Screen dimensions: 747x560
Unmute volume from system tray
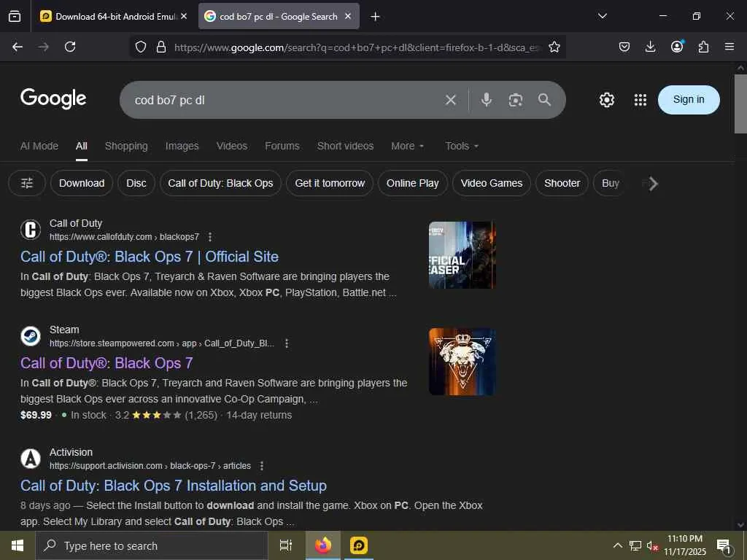[652, 545]
